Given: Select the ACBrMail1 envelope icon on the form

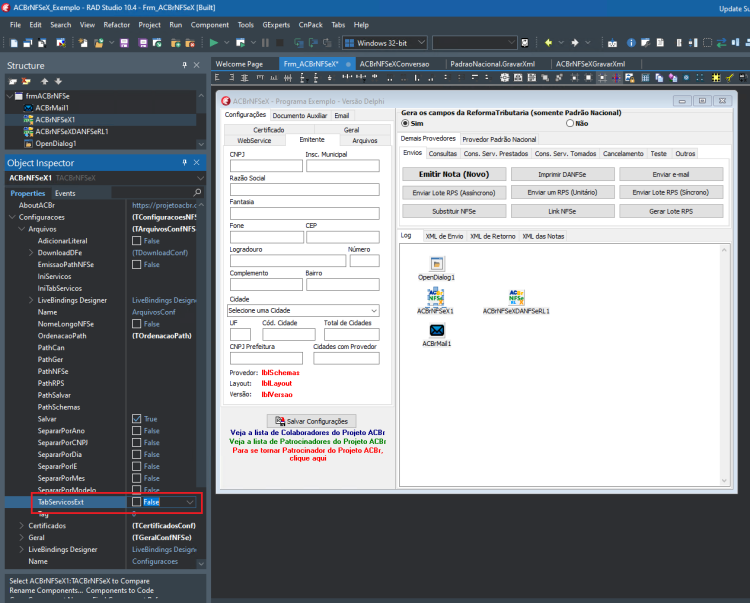Looking at the screenshot, I should tap(437, 330).
